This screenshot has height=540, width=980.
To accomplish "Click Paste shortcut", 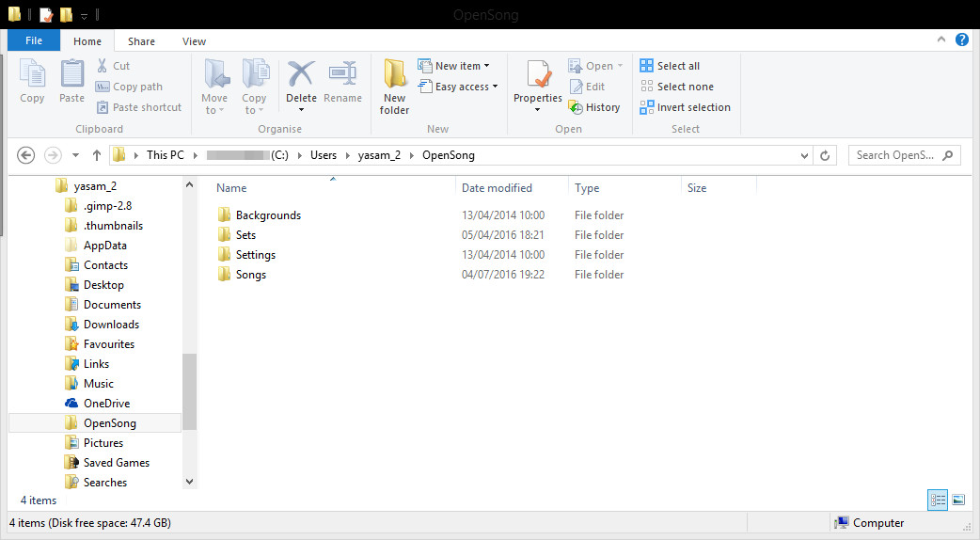I will pos(139,107).
